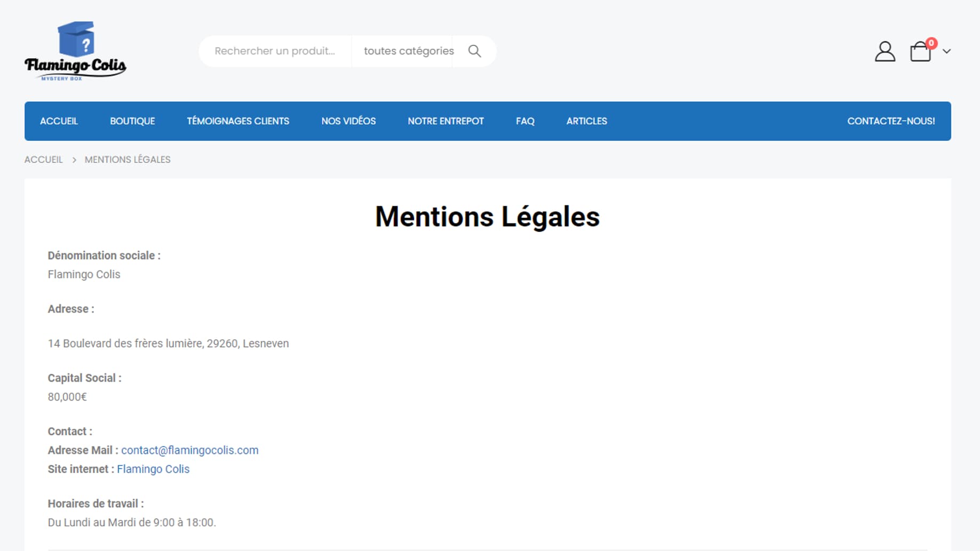
Task: Click the 'Mentions Légales' page heading
Action: click(x=488, y=217)
